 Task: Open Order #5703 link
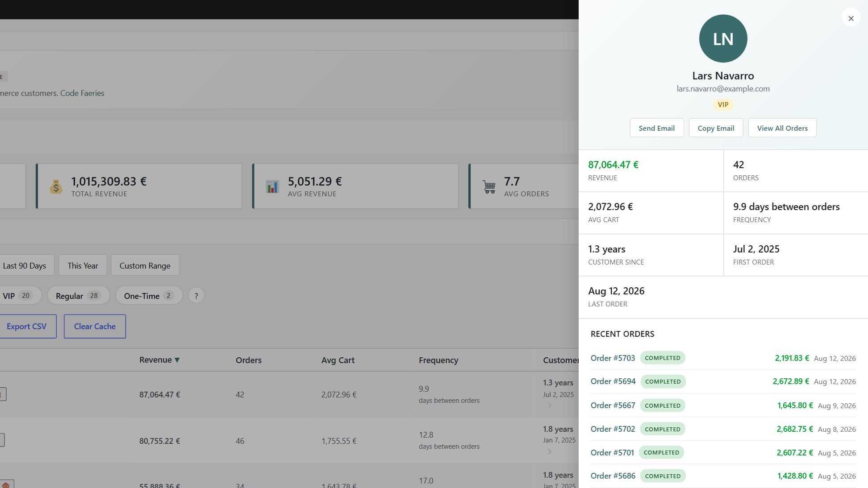[613, 358]
